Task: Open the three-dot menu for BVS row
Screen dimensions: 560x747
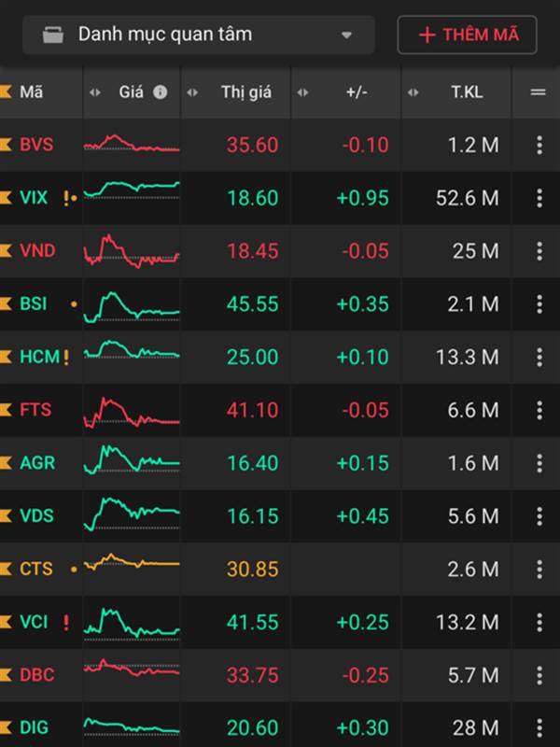Action: [x=539, y=145]
